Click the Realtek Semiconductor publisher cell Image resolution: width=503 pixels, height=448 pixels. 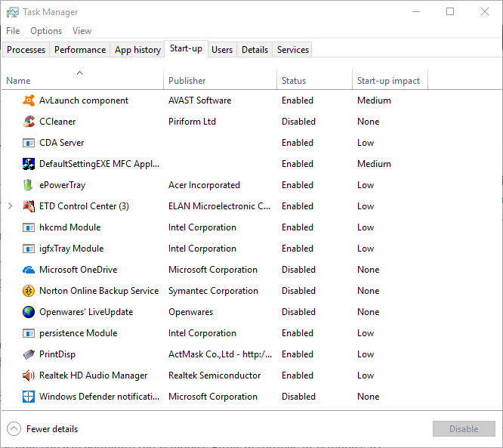[214, 375]
